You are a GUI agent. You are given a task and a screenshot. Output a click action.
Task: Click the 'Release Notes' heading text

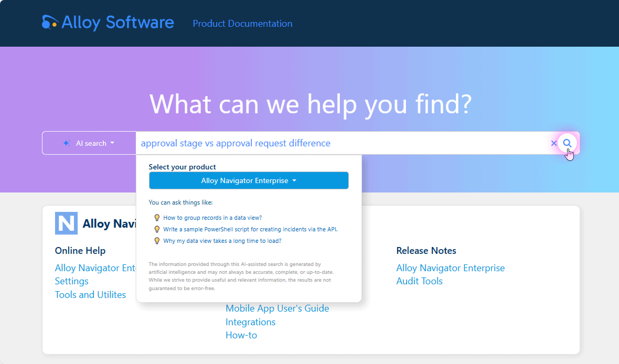pos(426,251)
